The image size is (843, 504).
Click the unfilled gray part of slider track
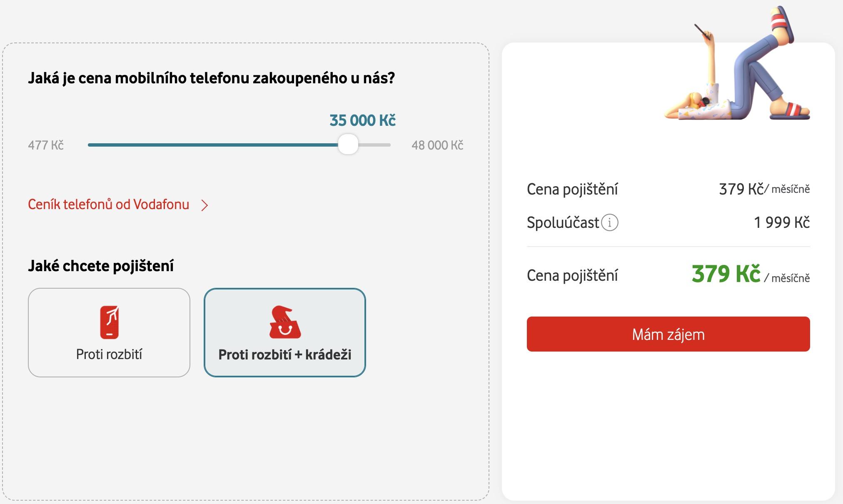tap(374, 145)
